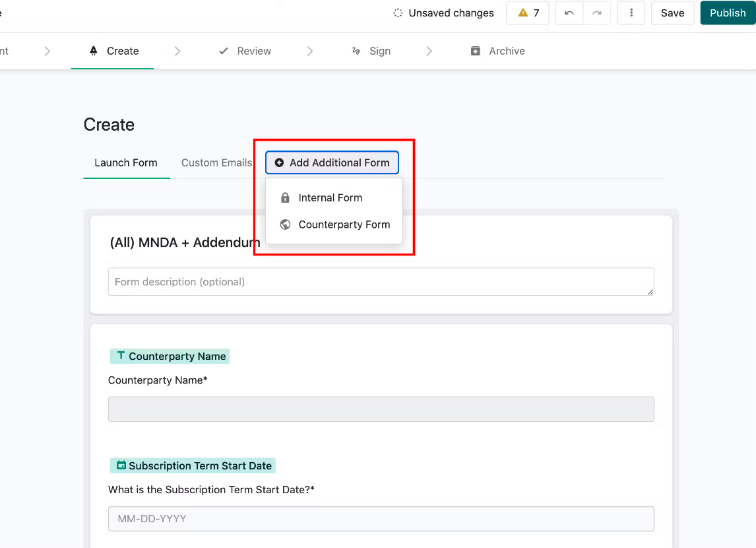
Task: Switch to the Launch Form tab
Action: coord(126,163)
